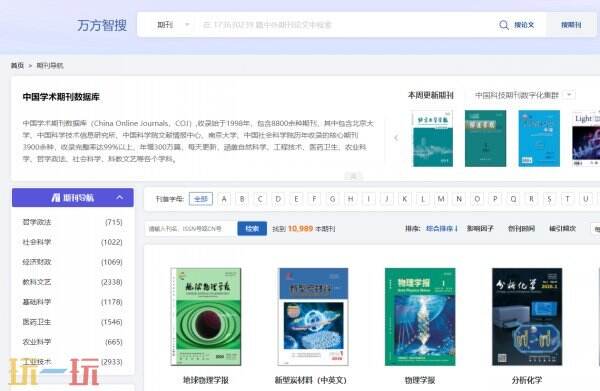Filter journals by letter M
This screenshot has height=391, width=600.
(441, 199)
